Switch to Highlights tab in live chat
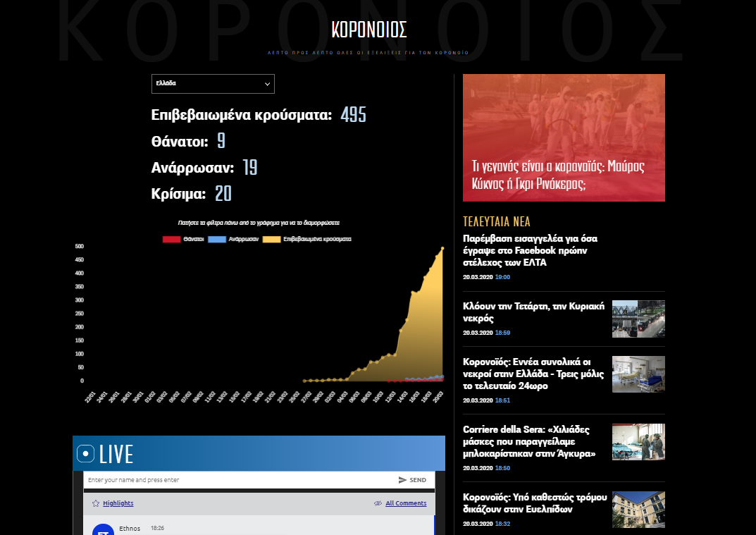Screen dimensions: 756x535 click(118, 503)
